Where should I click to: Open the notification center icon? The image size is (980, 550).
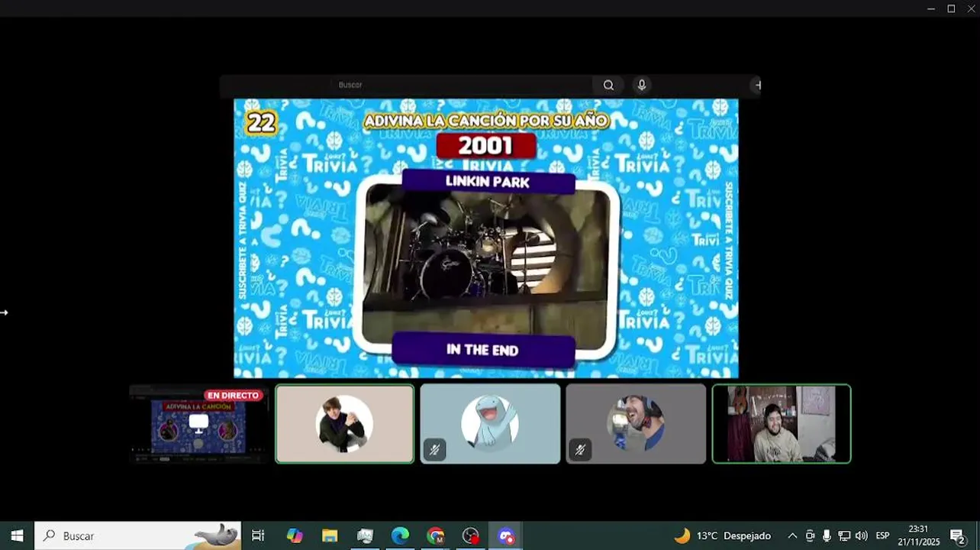tap(958, 535)
